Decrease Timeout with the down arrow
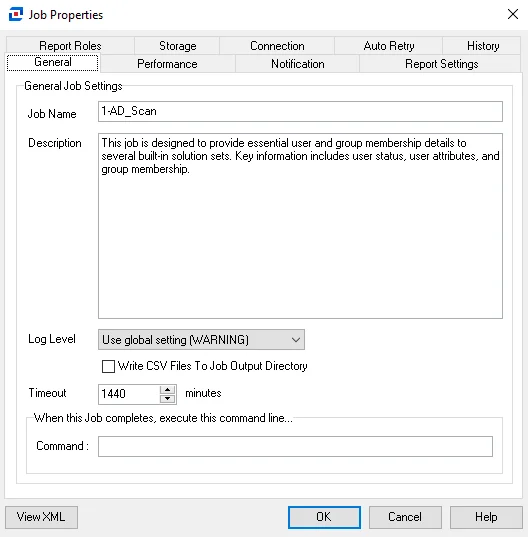Viewport: 528px width, 537px height. (167, 399)
